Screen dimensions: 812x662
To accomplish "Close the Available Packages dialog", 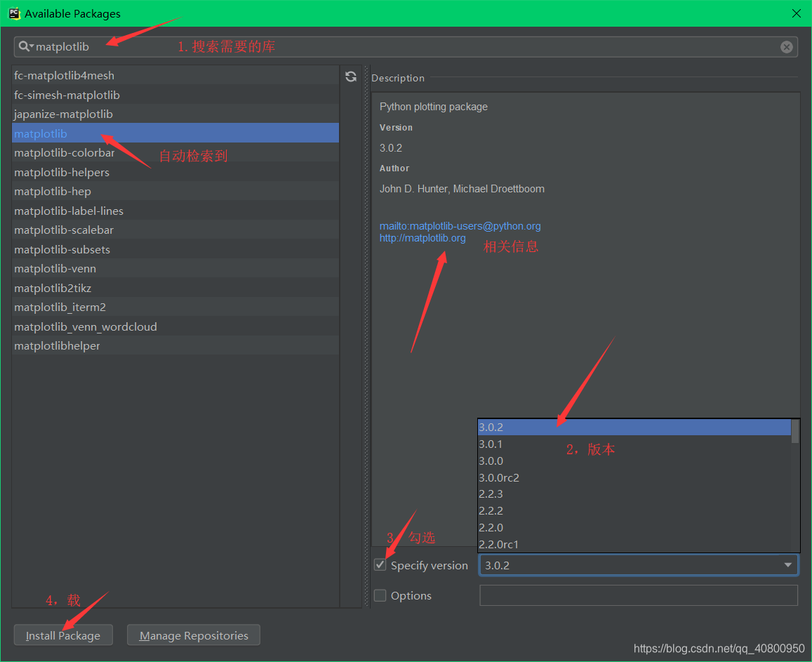I will tap(796, 13).
